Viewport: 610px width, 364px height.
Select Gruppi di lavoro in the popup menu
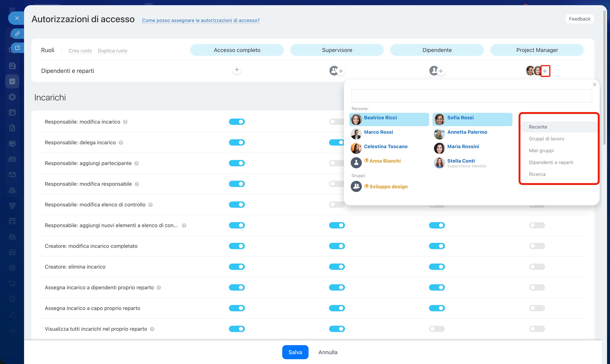coord(547,139)
